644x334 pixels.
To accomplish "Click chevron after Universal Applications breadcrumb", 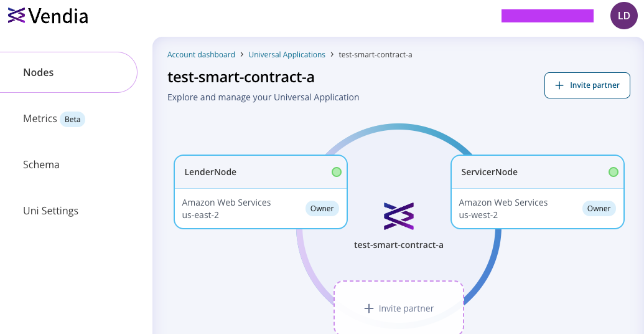I will pos(332,54).
